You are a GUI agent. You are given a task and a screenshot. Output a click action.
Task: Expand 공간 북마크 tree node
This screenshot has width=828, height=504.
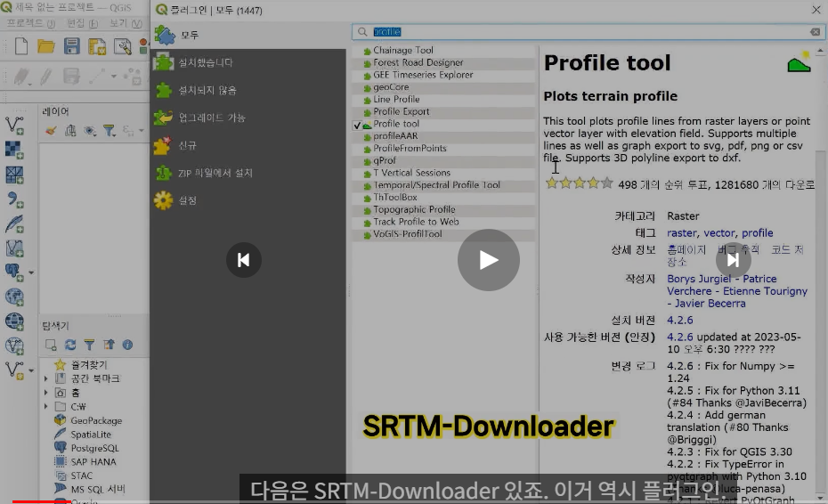click(x=46, y=378)
